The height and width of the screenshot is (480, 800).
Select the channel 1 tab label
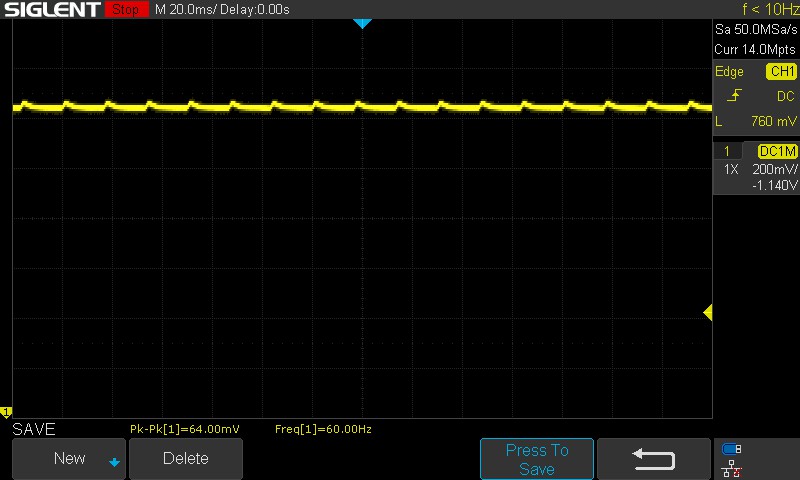tap(727, 151)
